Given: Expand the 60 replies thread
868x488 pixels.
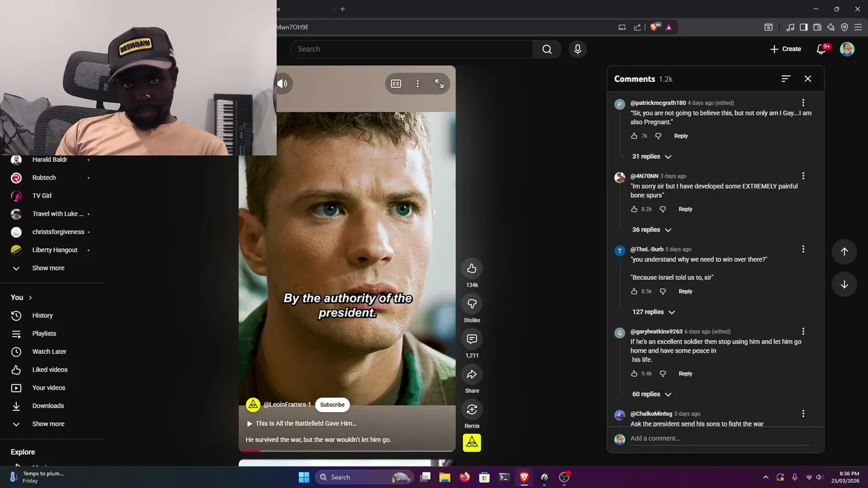Looking at the screenshot, I should point(652,394).
